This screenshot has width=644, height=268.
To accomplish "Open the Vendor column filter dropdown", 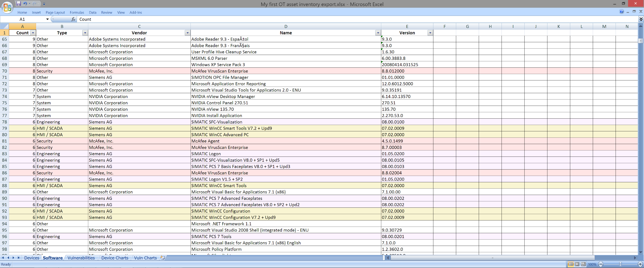I will click(x=188, y=33).
